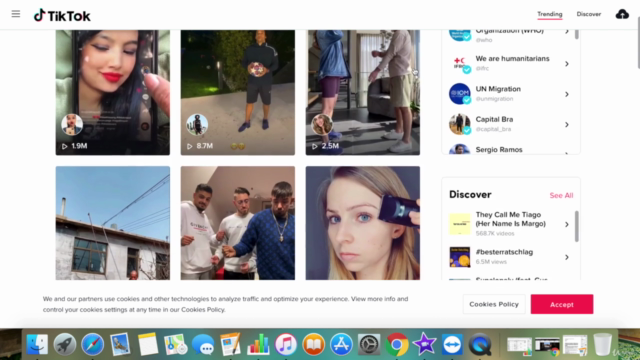The height and width of the screenshot is (360, 640).
Task: Open QuickTime Player in the dock
Action: coord(480,345)
